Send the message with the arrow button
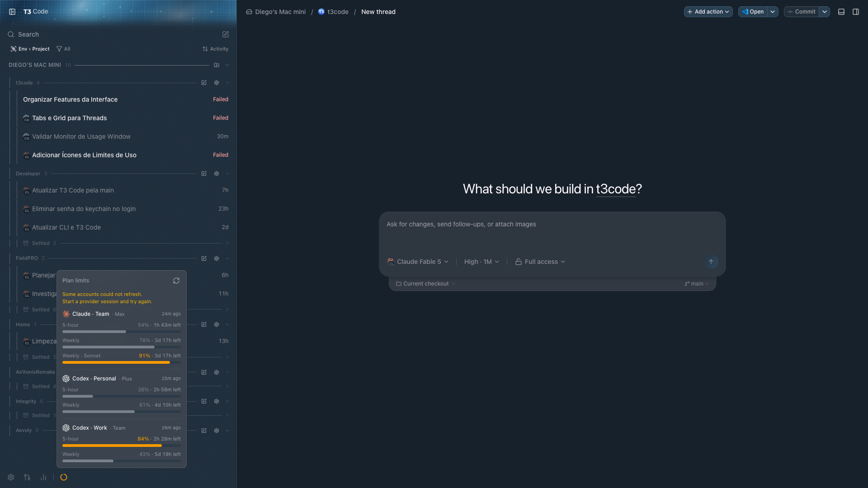Viewport: 868px width, 488px height. 711,262
